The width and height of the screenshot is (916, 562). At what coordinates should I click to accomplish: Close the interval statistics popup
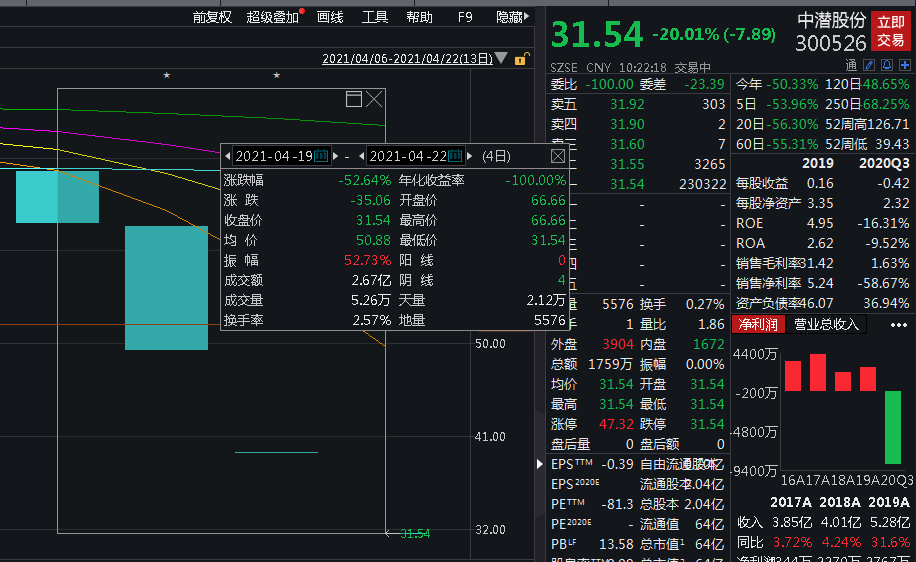click(x=558, y=156)
